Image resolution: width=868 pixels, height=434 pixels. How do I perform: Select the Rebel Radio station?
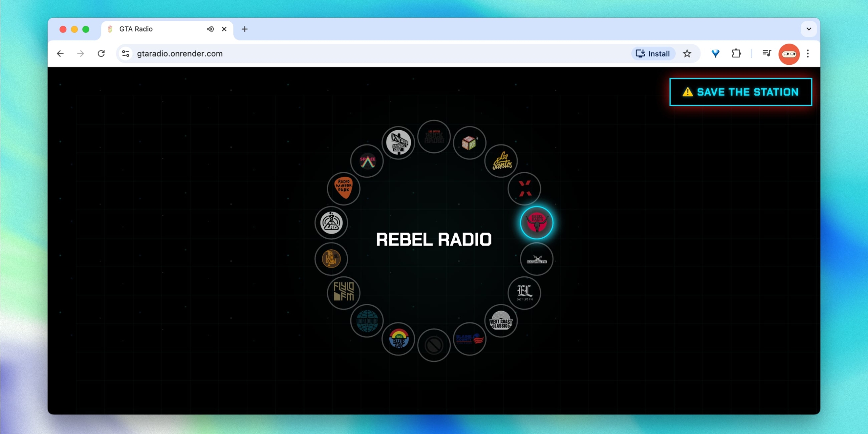(x=536, y=223)
